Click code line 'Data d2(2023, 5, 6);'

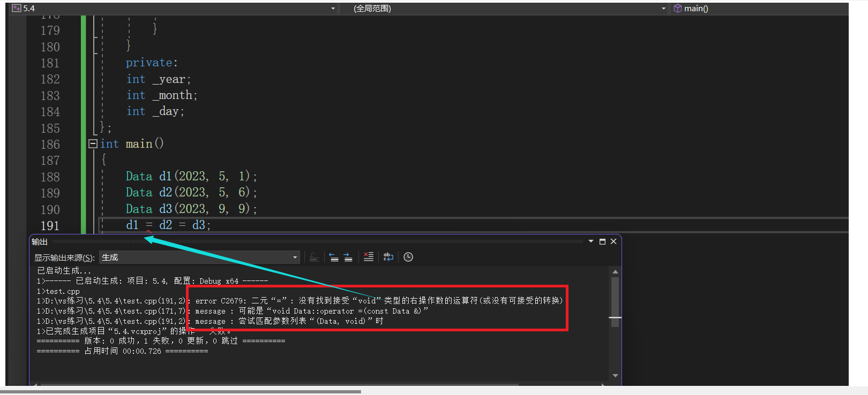(x=191, y=193)
